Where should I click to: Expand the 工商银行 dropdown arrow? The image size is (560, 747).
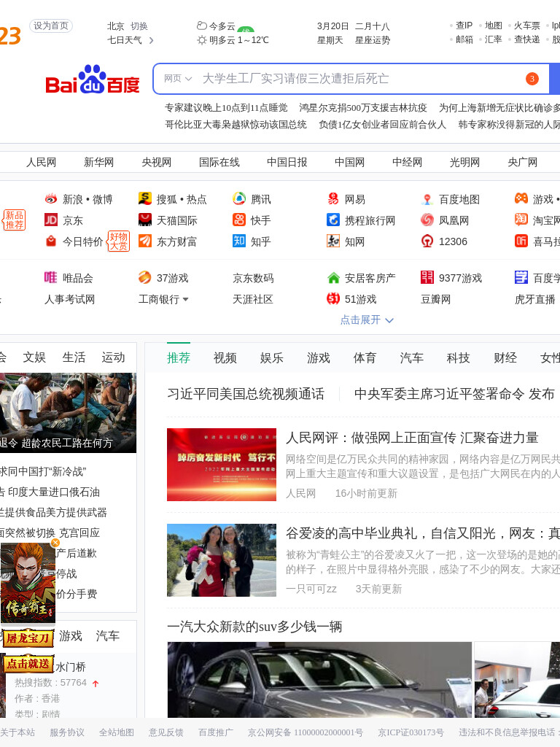(186, 300)
